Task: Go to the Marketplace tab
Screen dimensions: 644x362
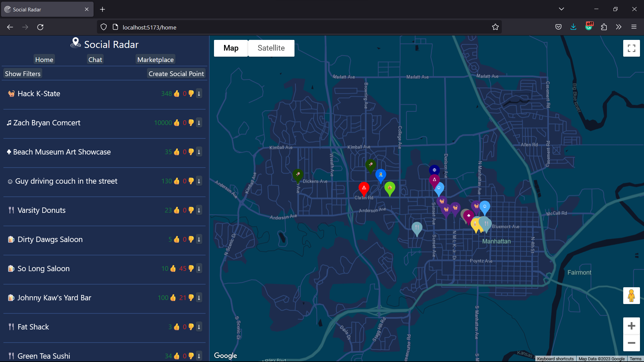Action: [x=155, y=60]
